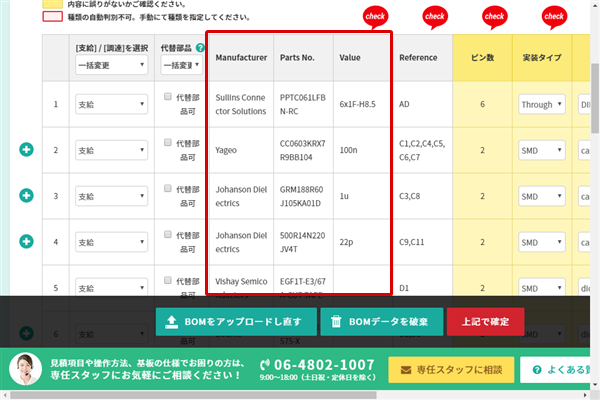Open the 支給 dropdown in row 2
600x400 pixels.
click(111, 150)
